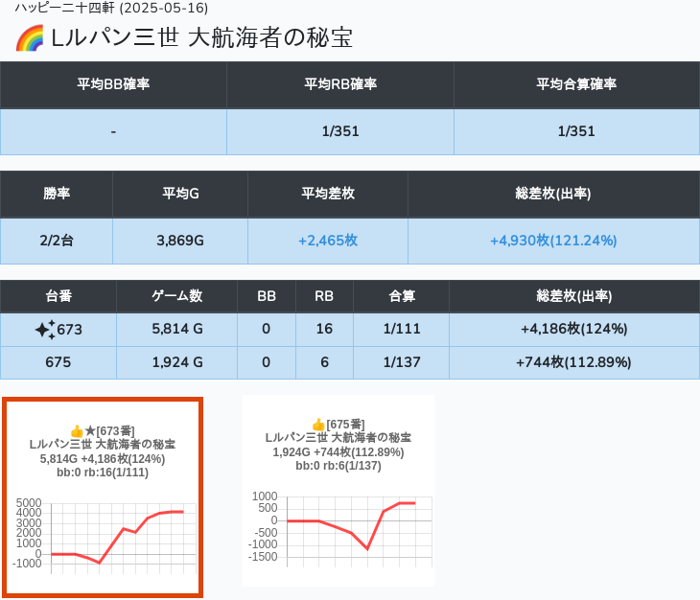This screenshot has height=600, width=700.
Task: Sort by ゲーム数 column header
Action: point(176,296)
